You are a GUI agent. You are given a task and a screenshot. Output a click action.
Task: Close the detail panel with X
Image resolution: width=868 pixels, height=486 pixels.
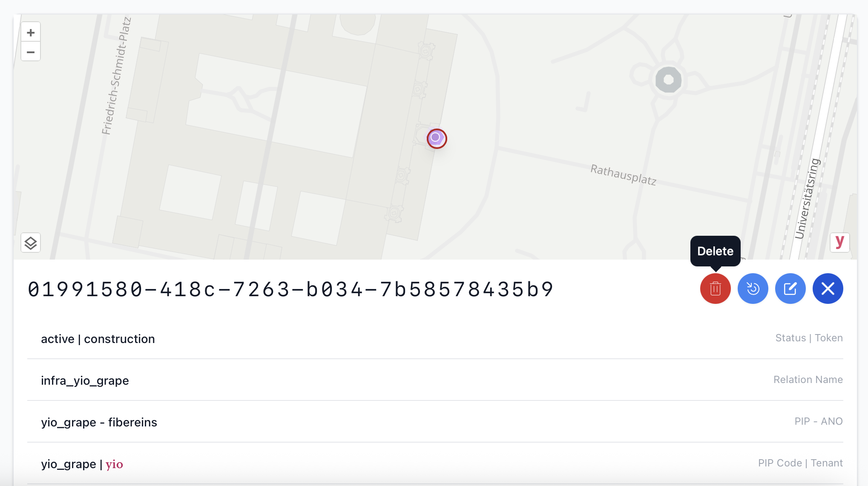click(828, 289)
